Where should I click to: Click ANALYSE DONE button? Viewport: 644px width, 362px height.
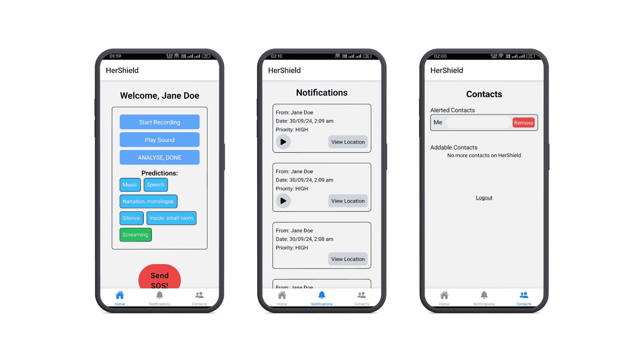[x=160, y=157]
